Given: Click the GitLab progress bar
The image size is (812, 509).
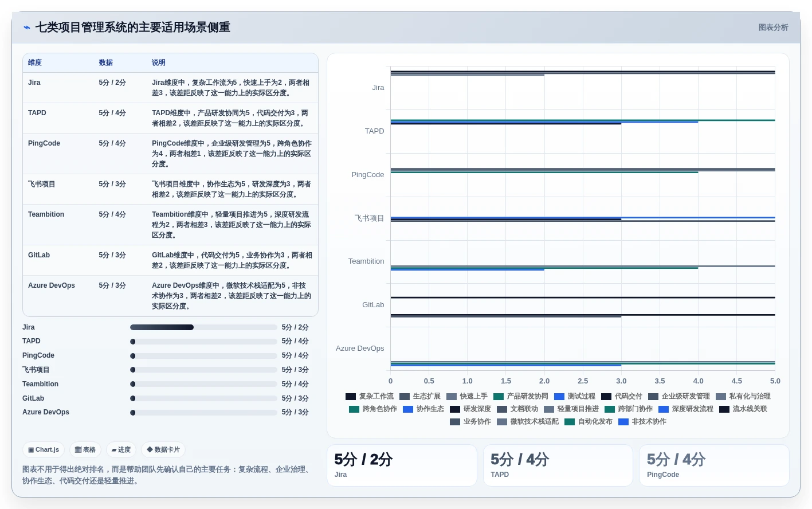Looking at the screenshot, I should tap(203, 398).
